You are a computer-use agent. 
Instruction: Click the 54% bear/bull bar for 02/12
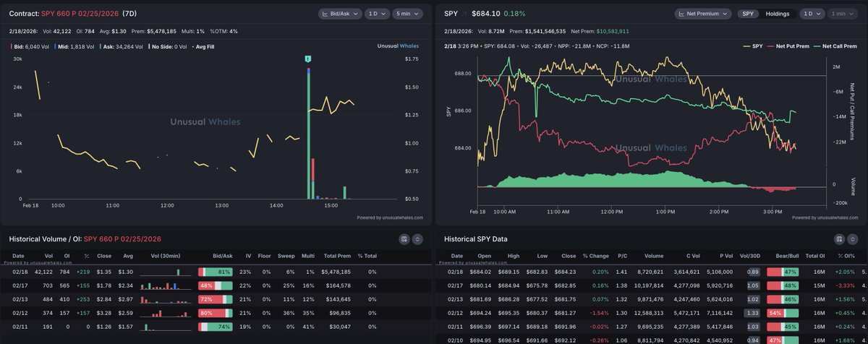point(783,312)
